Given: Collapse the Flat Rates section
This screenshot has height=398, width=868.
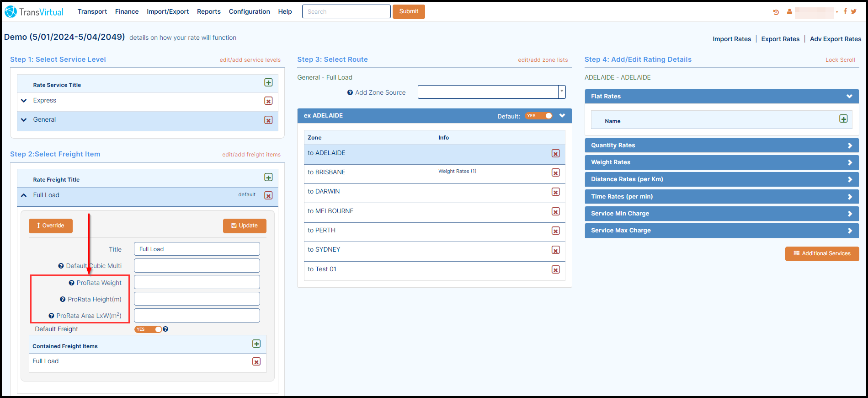Looking at the screenshot, I should pos(849,97).
